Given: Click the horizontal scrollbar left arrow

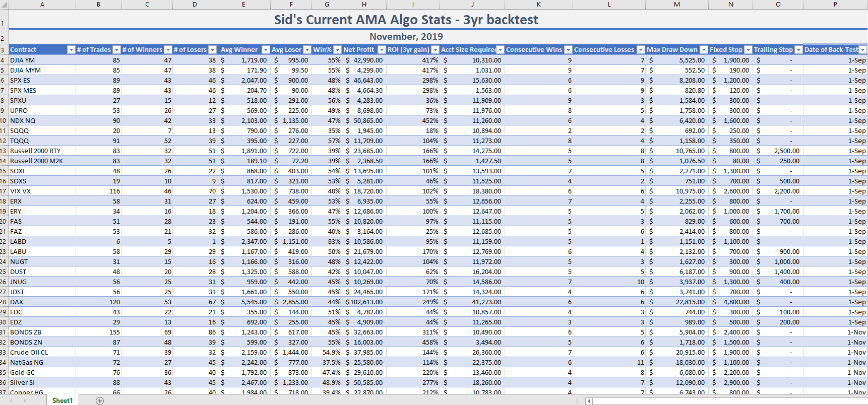Looking at the screenshot, I should [x=588, y=401].
